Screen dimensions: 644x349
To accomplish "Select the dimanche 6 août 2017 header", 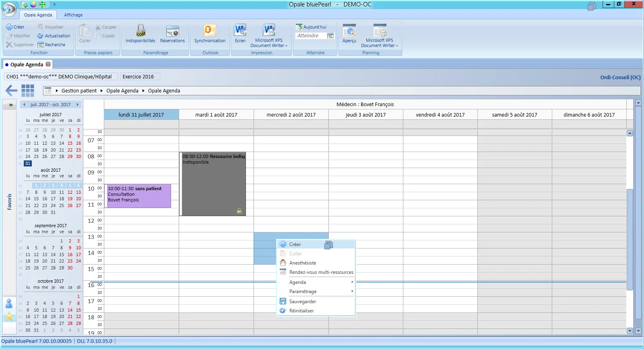I will [x=589, y=115].
